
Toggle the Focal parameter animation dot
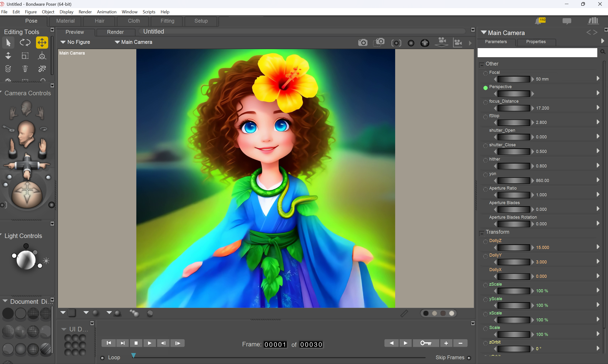[x=485, y=73]
